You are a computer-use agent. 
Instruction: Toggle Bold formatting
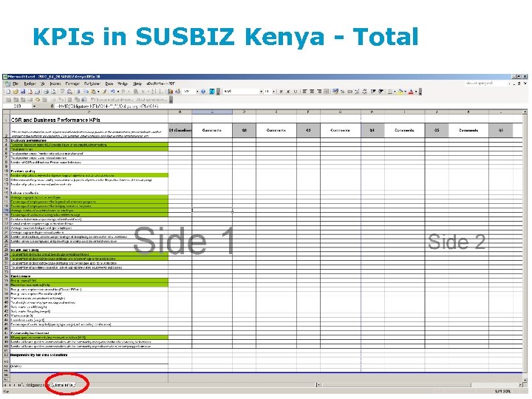tap(282, 92)
